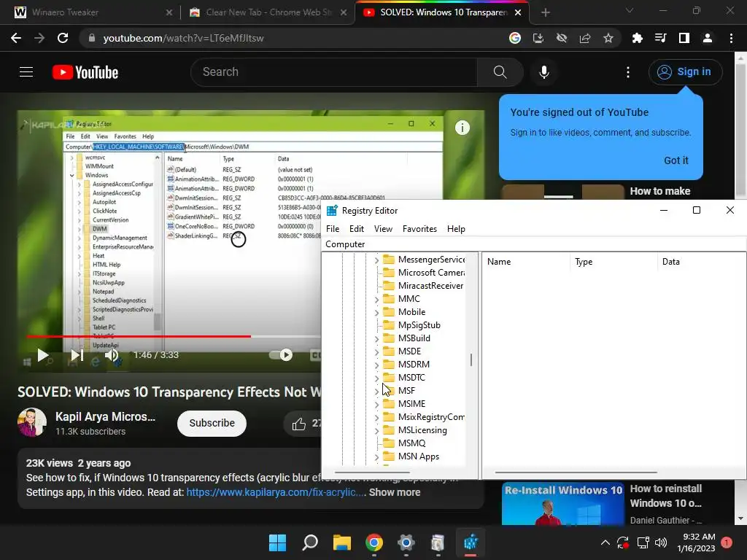Screen dimensions: 747x560
Task: Open Kapil Arya channel avatar
Action: tap(32, 422)
